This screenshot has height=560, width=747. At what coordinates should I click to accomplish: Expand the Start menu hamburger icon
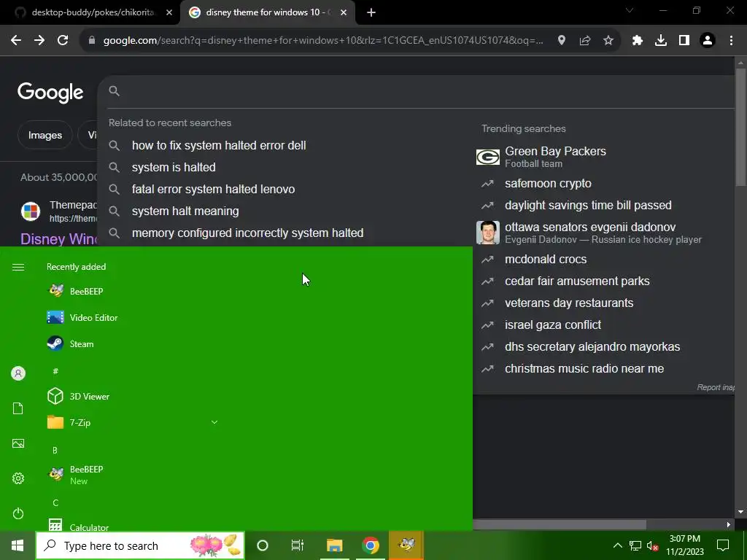point(18,267)
